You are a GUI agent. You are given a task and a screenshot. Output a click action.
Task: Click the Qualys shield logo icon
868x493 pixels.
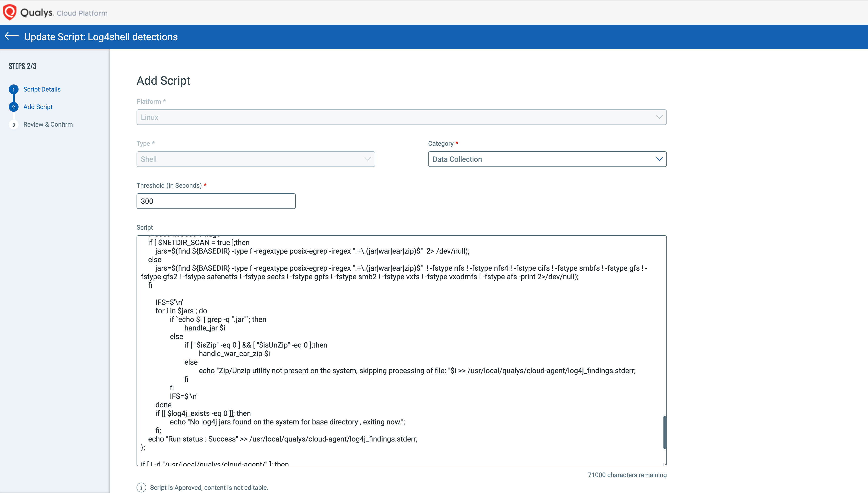10,12
